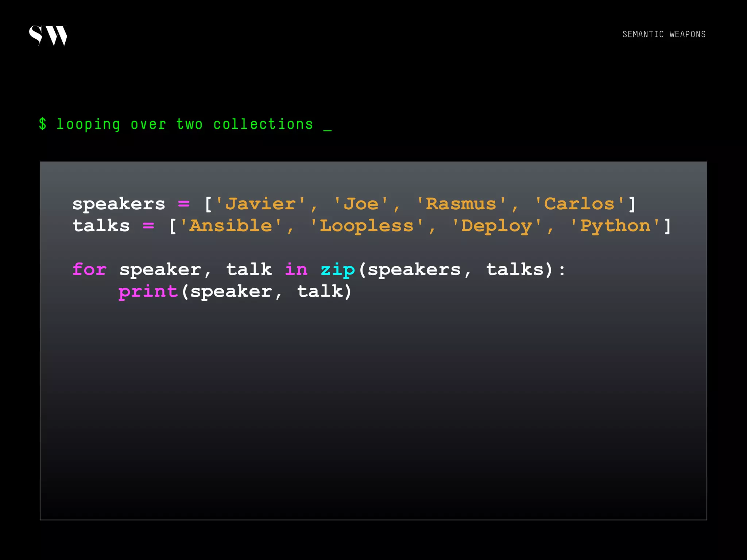Click the heading '$ looping over two collections _'
747x560 pixels.
tap(185, 124)
